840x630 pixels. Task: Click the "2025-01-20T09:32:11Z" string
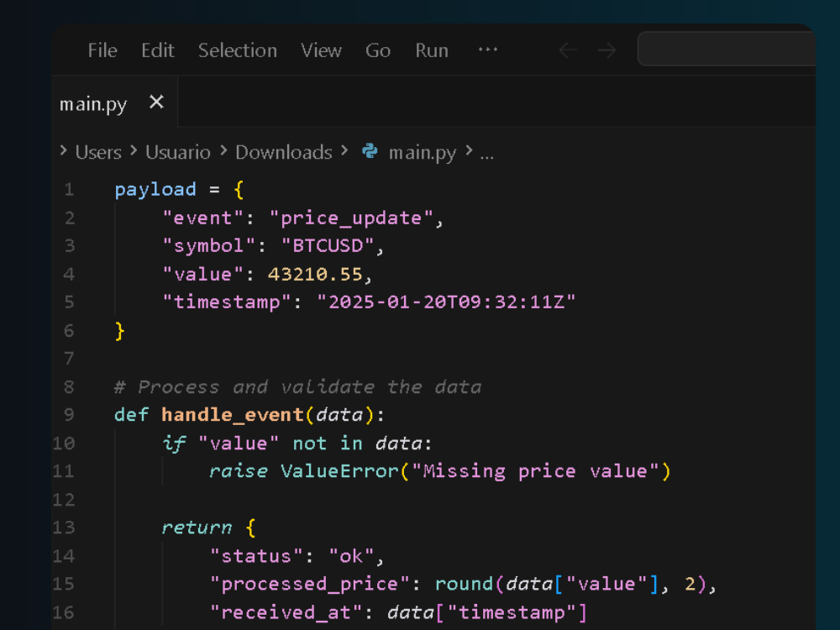pyautogui.click(x=446, y=302)
